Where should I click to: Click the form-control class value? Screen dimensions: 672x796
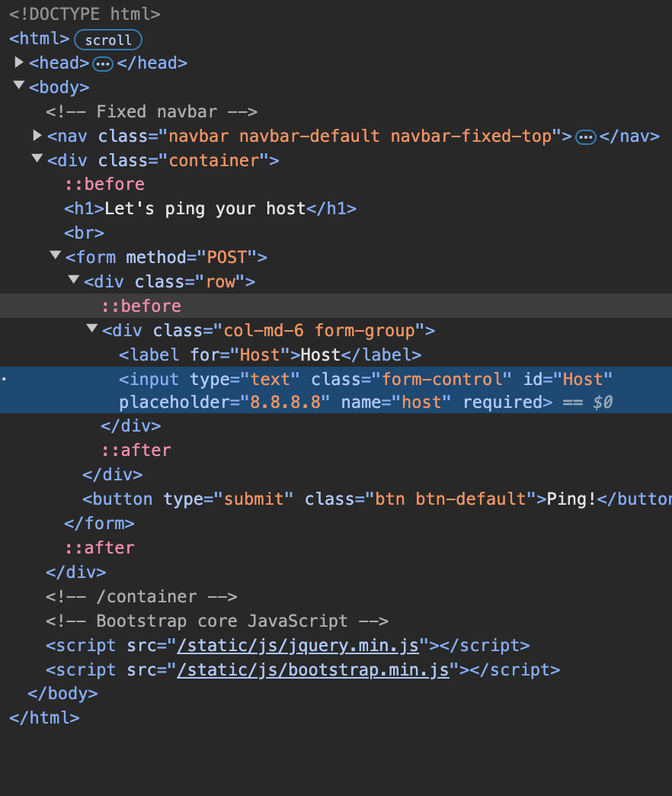(440, 379)
